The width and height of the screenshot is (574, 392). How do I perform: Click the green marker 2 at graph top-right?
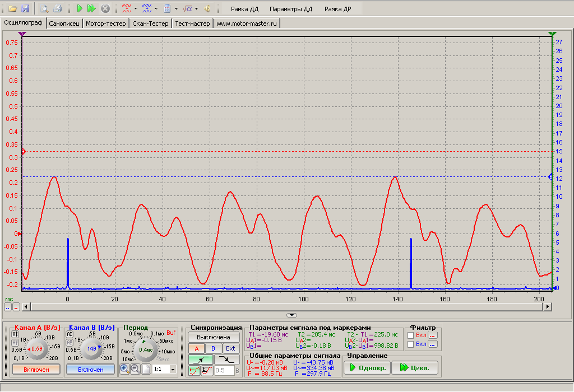[x=552, y=34]
